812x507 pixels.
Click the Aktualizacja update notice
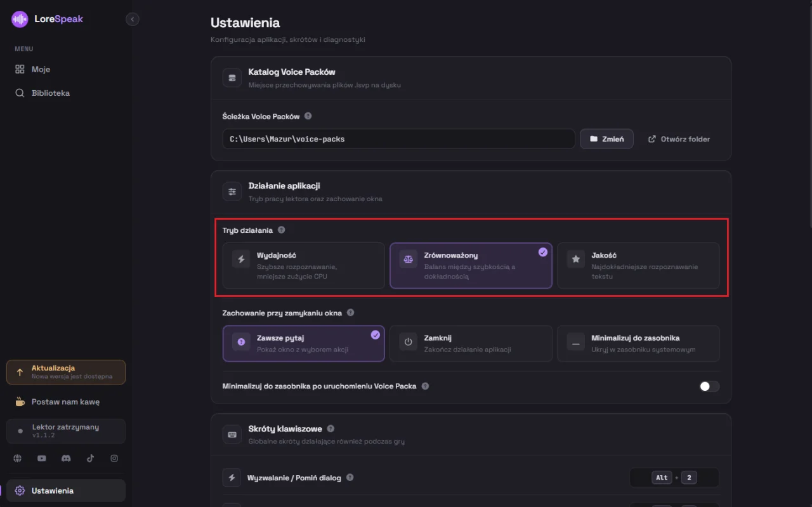click(x=66, y=372)
